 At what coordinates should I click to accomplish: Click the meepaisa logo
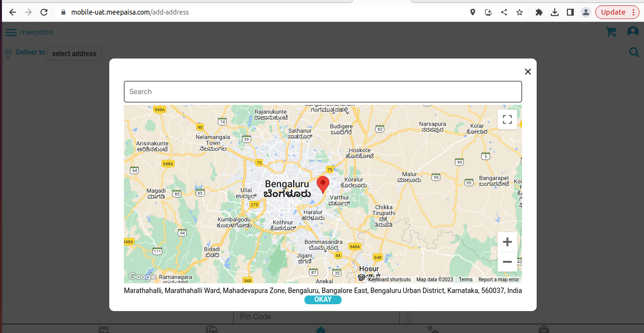point(37,33)
